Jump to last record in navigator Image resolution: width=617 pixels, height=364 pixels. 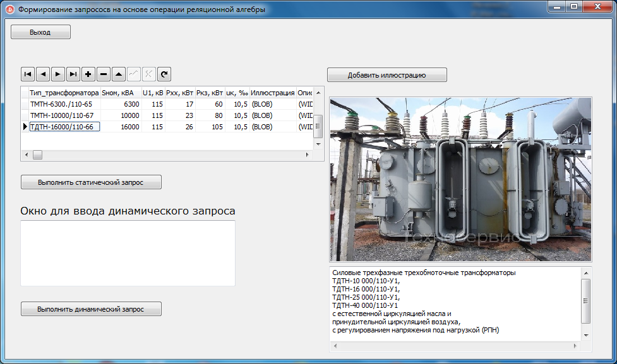[x=73, y=74]
